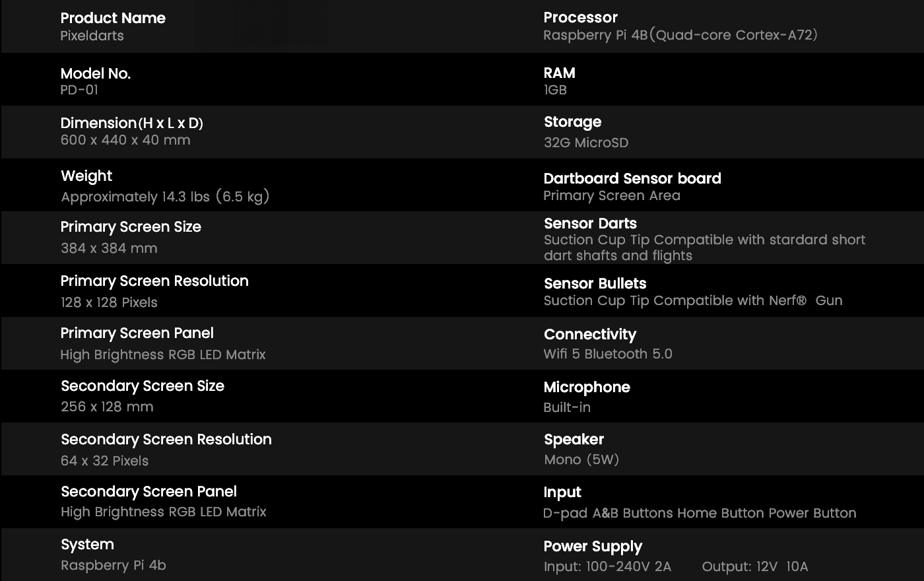The image size is (924, 581).
Task: Click the Weight label
Action: pos(86,176)
